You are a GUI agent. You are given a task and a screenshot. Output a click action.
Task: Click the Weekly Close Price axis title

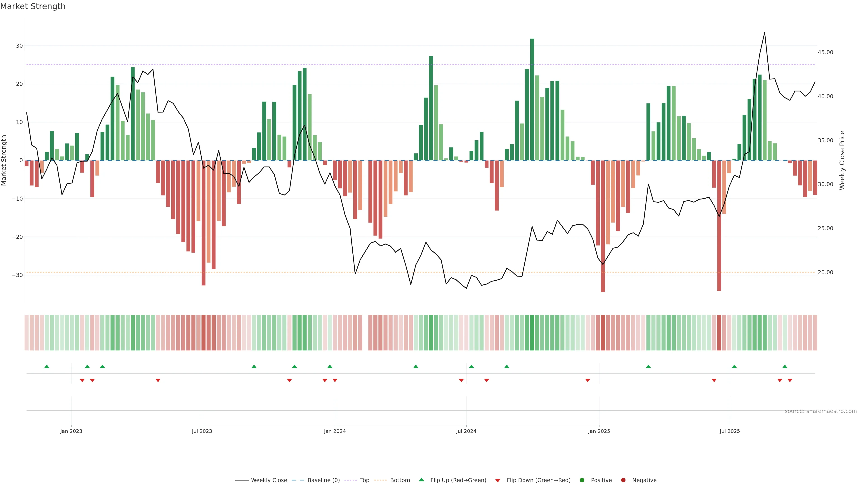point(842,160)
